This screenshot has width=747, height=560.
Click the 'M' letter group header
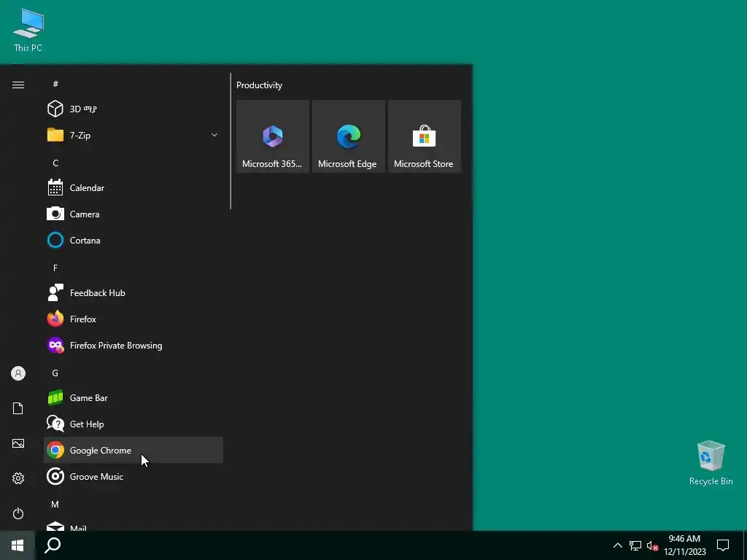[55, 505]
